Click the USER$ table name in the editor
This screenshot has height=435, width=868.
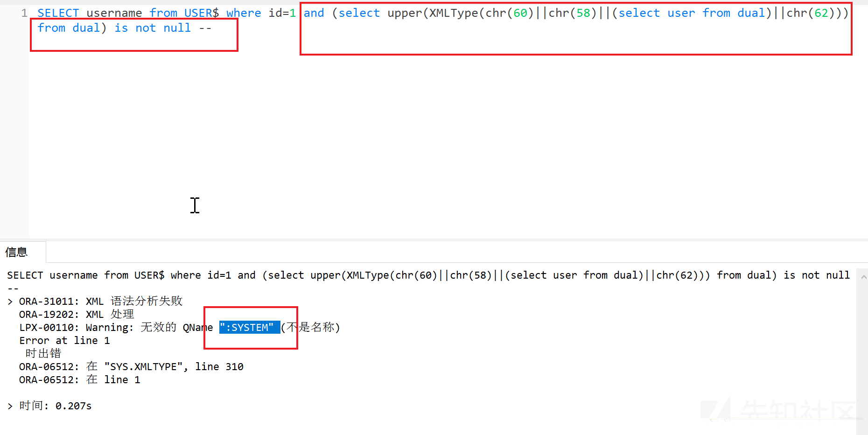pos(201,13)
